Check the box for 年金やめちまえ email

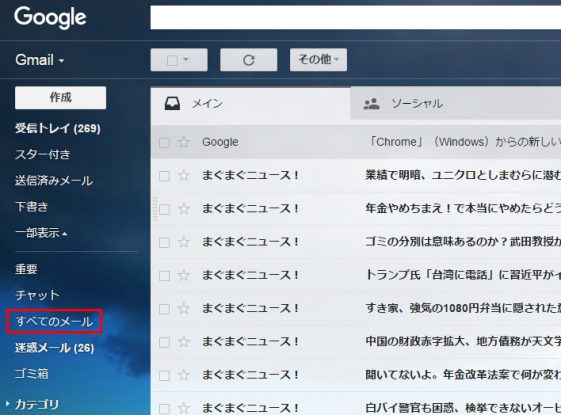[x=164, y=209]
